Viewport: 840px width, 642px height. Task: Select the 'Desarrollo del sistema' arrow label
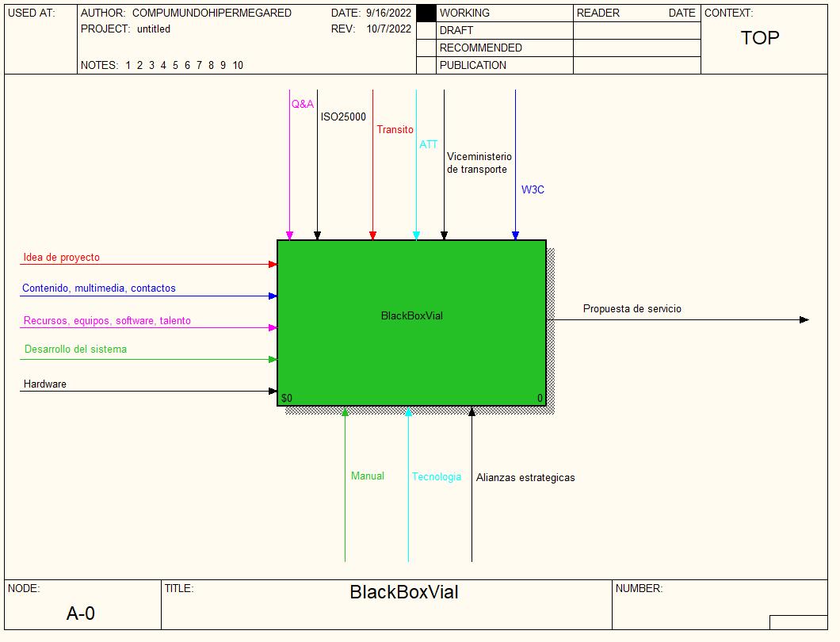(75, 350)
